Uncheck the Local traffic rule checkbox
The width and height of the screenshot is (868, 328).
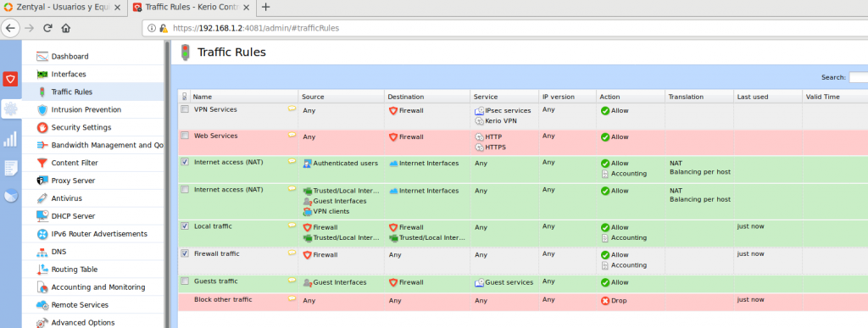point(185,225)
